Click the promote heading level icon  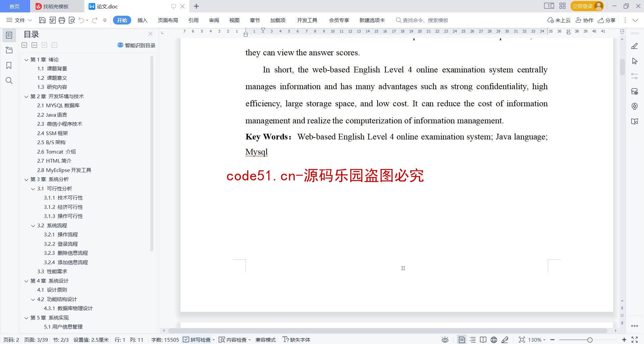pyautogui.click(x=44, y=45)
